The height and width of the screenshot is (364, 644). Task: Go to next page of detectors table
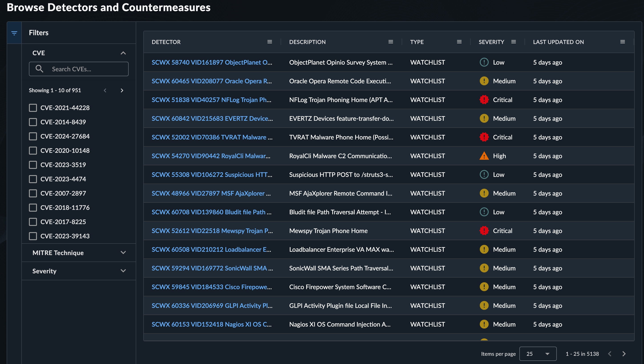(x=624, y=354)
